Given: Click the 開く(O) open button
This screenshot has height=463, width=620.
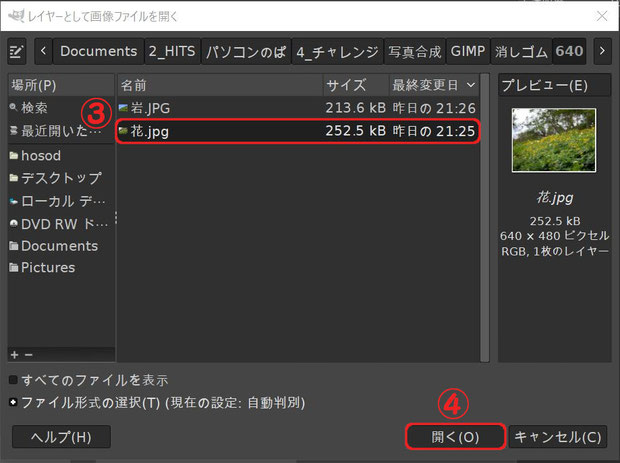Looking at the screenshot, I should [x=456, y=437].
